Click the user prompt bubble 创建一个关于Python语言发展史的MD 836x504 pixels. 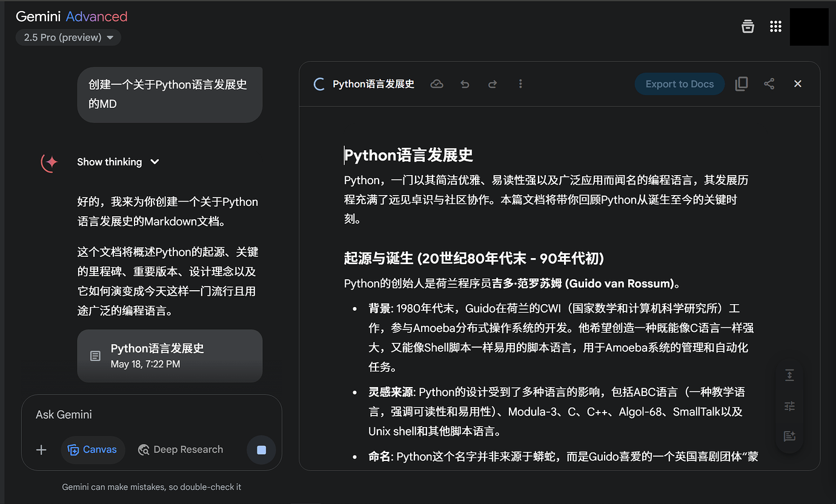tap(170, 94)
